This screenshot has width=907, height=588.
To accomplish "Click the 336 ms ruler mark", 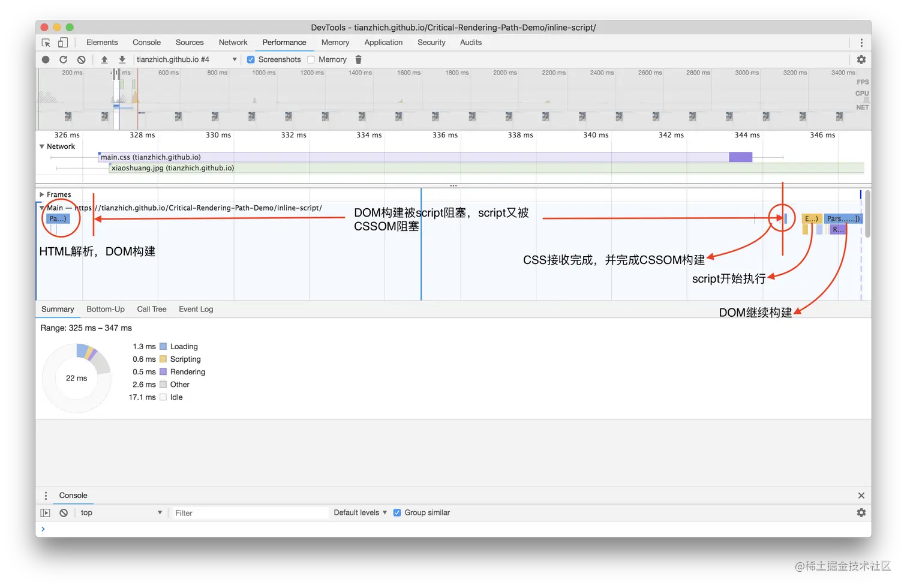I will click(x=445, y=135).
